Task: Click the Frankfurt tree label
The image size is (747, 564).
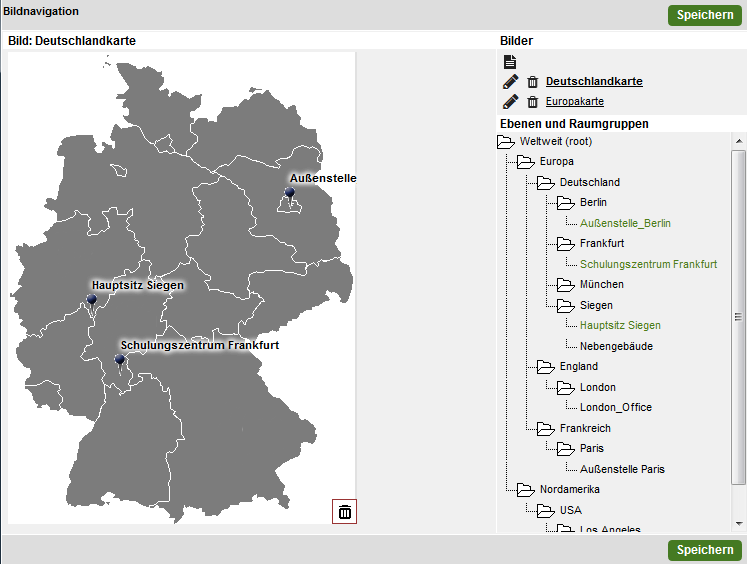Action: (x=602, y=243)
